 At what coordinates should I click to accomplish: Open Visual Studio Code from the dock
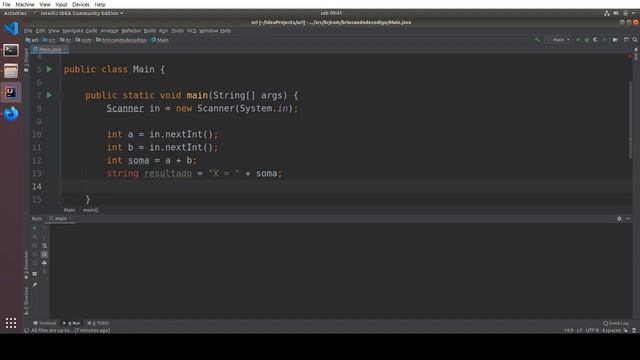click(x=11, y=29)
